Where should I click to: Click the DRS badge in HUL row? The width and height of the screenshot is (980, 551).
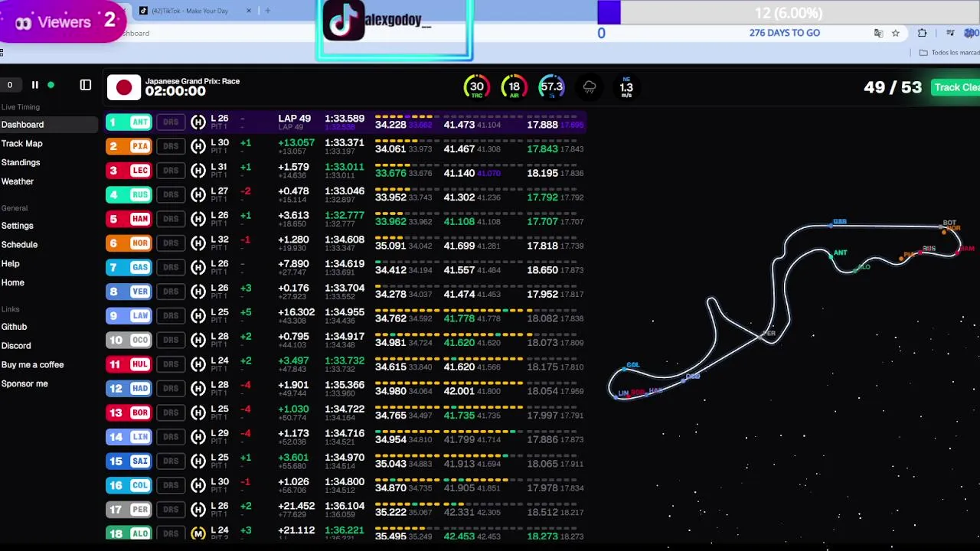(x=171, y=364)
